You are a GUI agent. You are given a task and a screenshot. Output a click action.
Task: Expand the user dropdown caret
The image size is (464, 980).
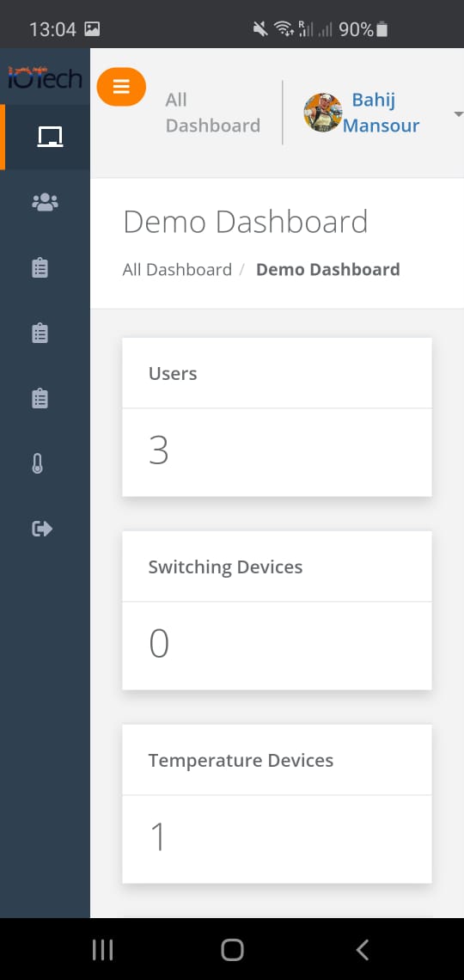[x=458, y=114]
